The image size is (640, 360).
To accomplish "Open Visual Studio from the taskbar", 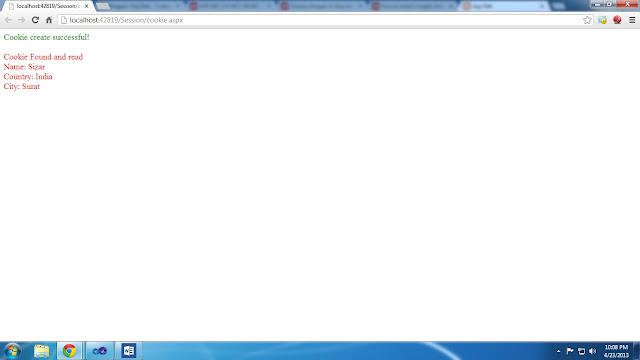I will pos(100,351).
